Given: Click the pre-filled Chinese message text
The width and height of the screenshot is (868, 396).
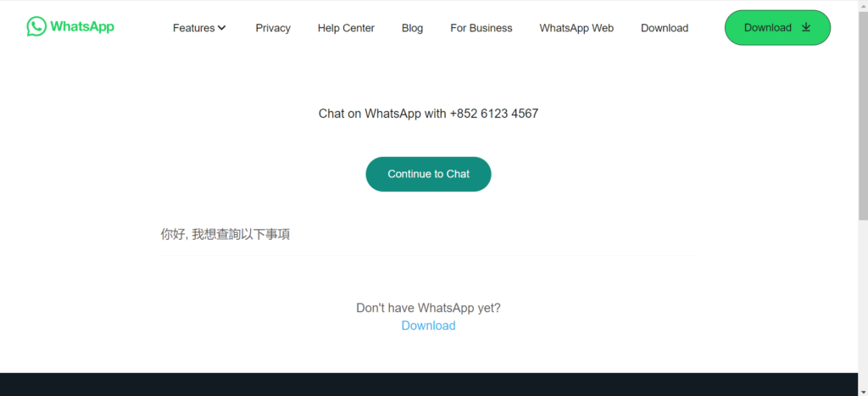Looking at the screenshot, I should click(x=225, y=234).
